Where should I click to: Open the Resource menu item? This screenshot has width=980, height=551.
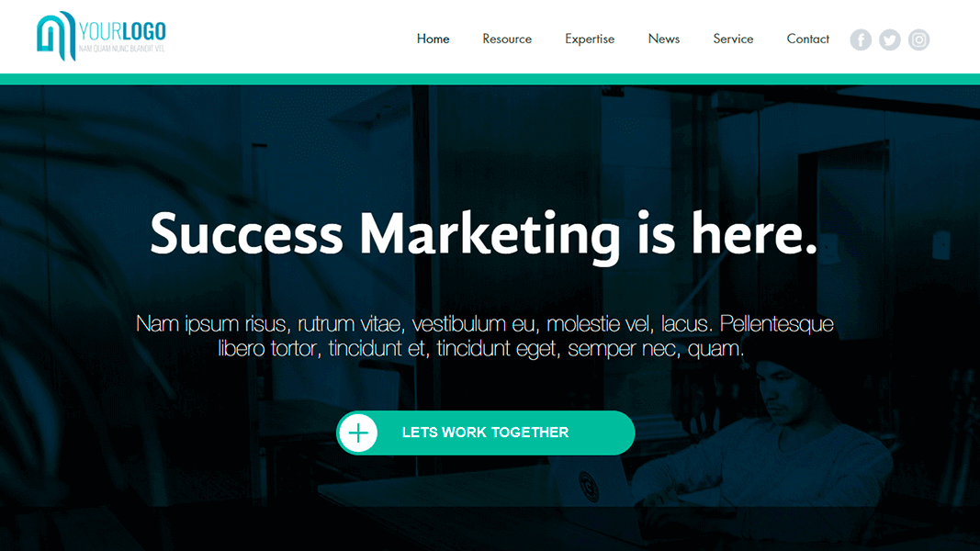click(507, 39)
